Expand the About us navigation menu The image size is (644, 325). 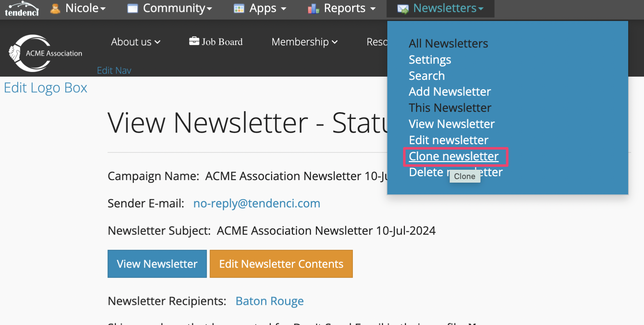point(136,42)
